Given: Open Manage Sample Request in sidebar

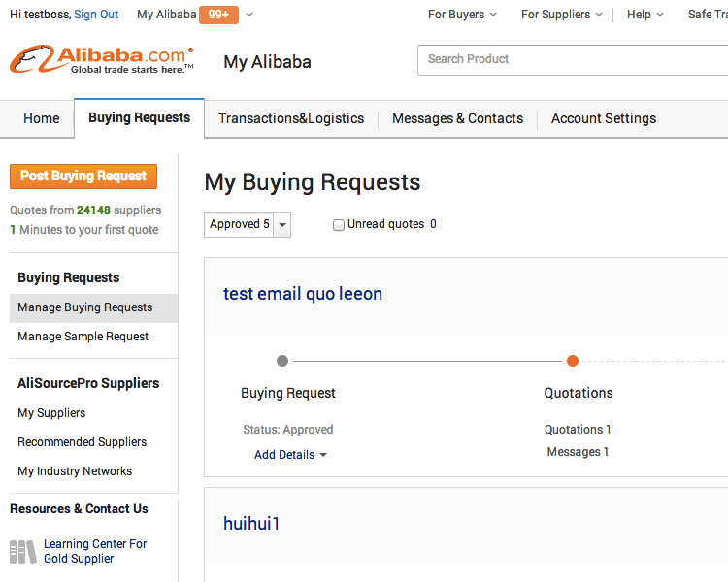Looking at the screenshot, I should tap(83, 337).
